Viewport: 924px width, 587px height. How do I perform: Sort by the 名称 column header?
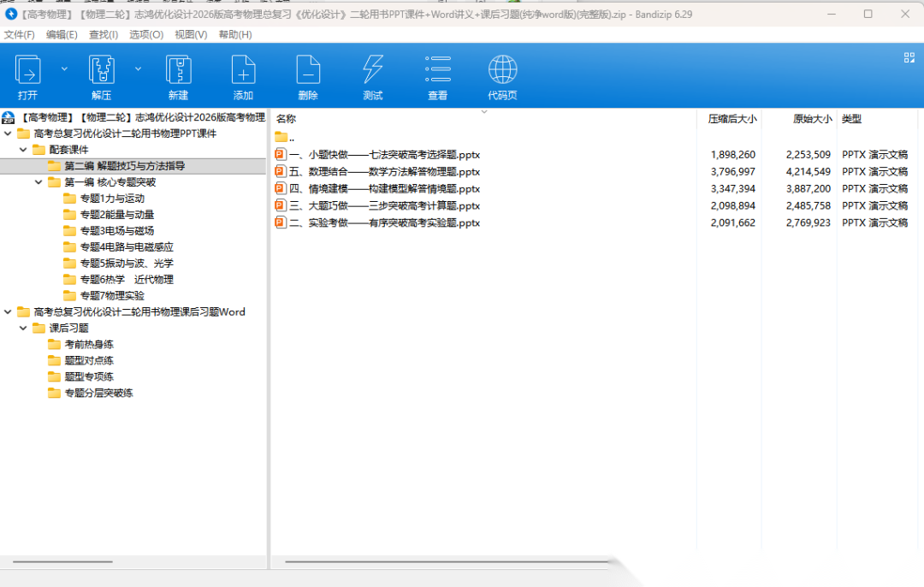coord(287,119)
